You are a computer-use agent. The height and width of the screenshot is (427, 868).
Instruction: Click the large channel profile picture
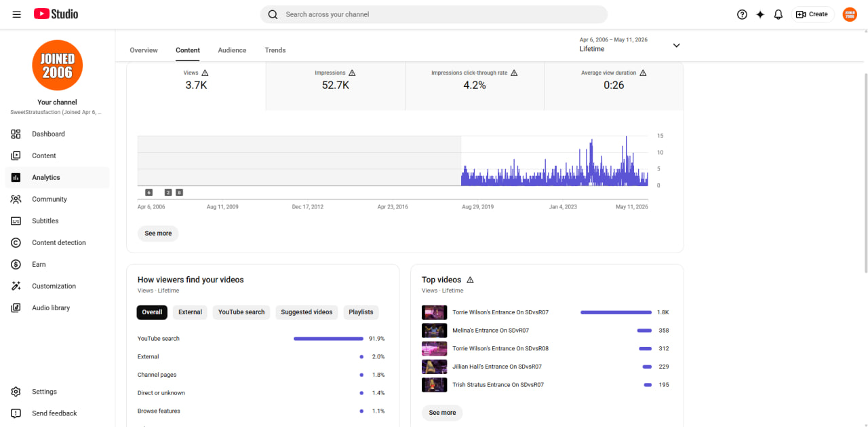[57, 65]
